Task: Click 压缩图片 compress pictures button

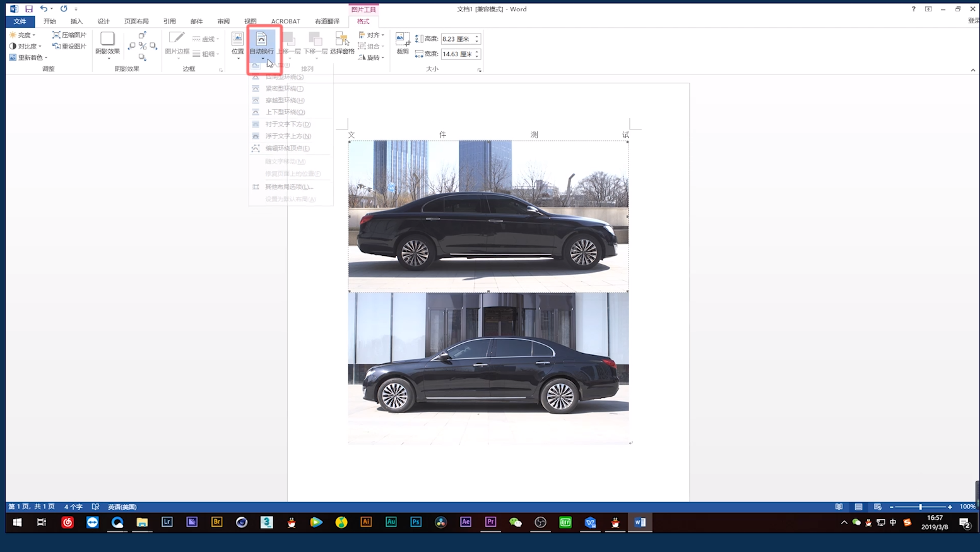Action: pos(69,35)
